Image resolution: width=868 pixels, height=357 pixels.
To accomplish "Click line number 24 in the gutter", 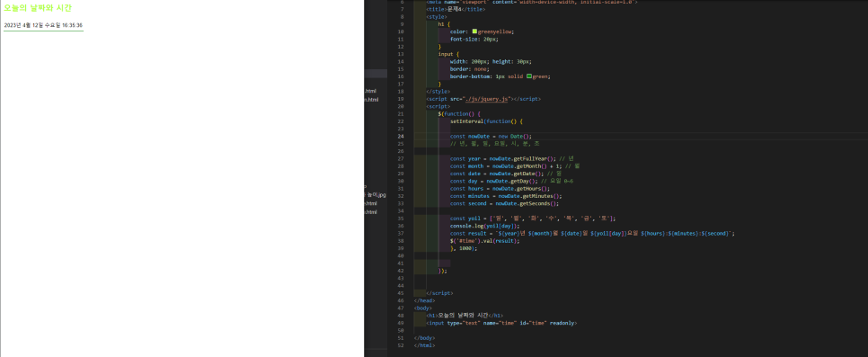I will pos(401,136).
